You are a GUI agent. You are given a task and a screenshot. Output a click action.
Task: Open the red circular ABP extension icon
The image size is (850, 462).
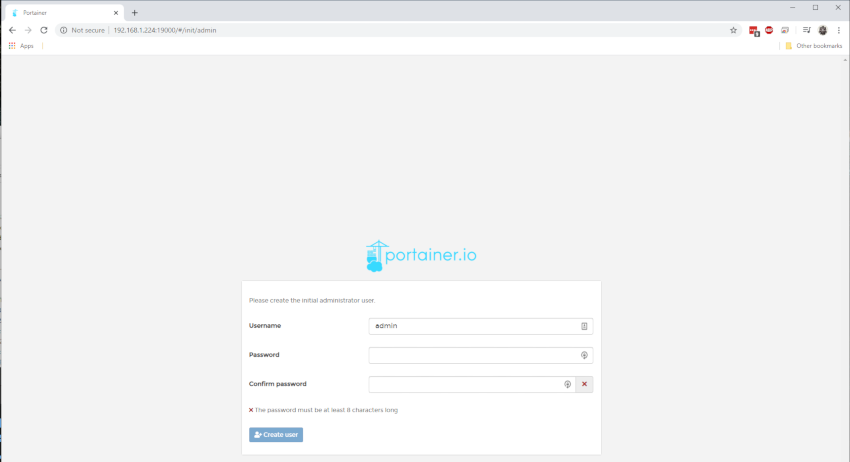(769, 30)
